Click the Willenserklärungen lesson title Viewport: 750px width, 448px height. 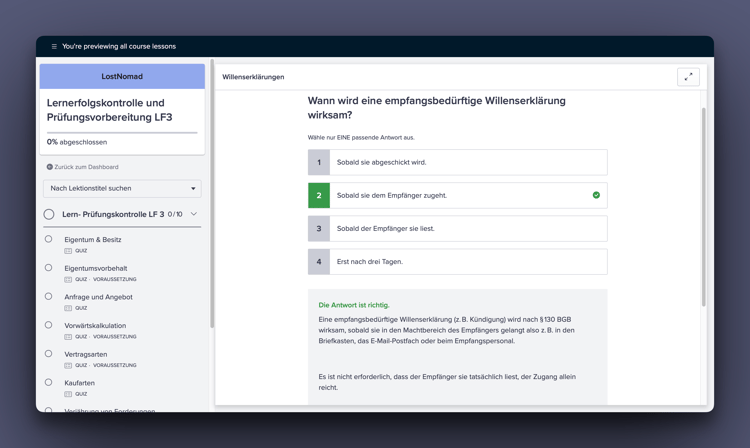tap(253, 77)
